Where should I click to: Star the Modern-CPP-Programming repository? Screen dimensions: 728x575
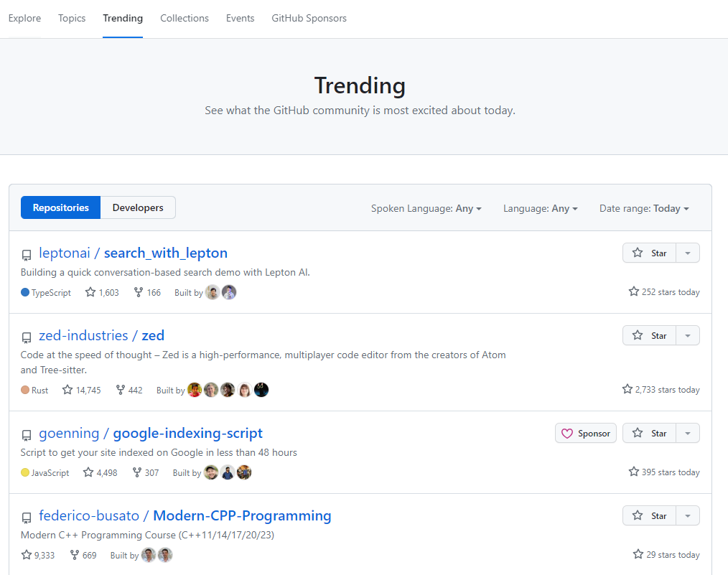[x=649, y=516]
